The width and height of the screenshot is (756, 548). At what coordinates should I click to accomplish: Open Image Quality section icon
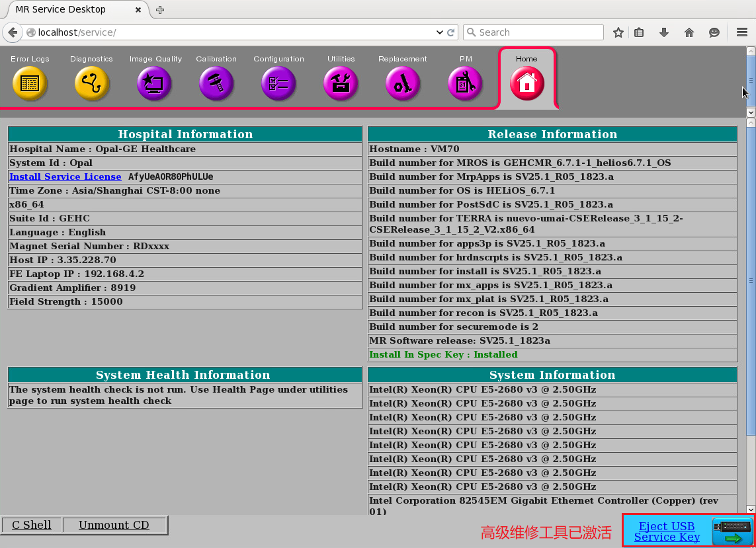point(154,83)
